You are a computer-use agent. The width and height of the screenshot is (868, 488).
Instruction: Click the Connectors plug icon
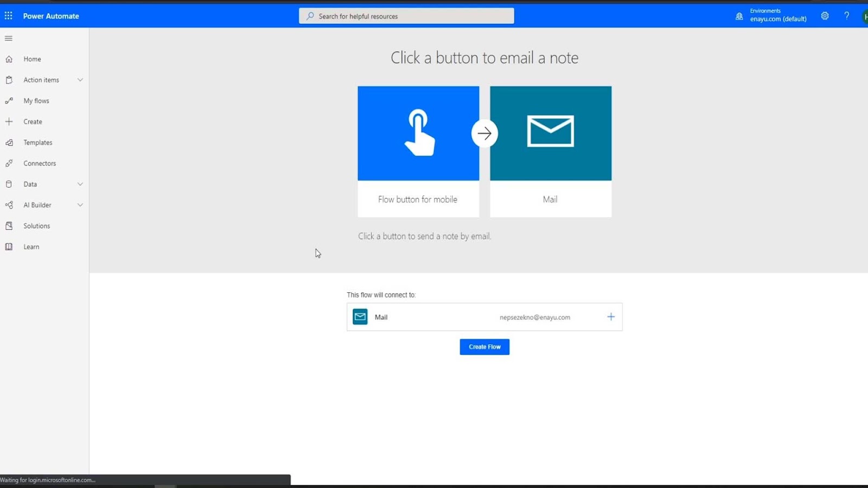(x=9, y=163)
